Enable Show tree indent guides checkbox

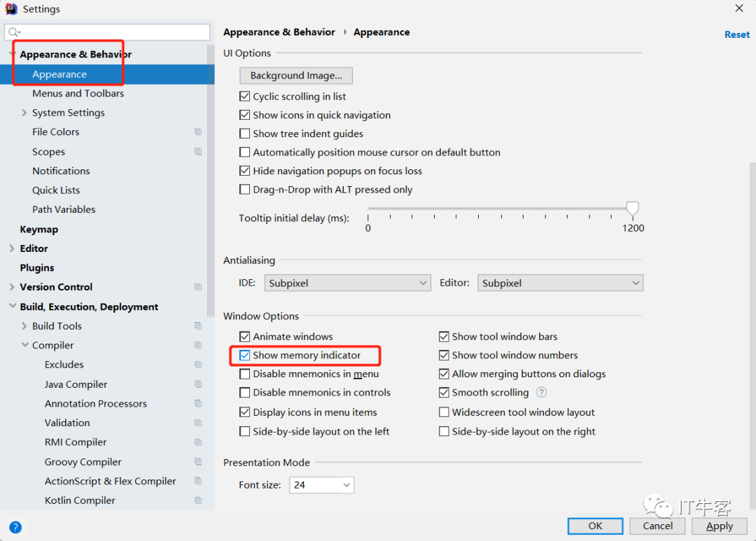(x=245, y=134)
